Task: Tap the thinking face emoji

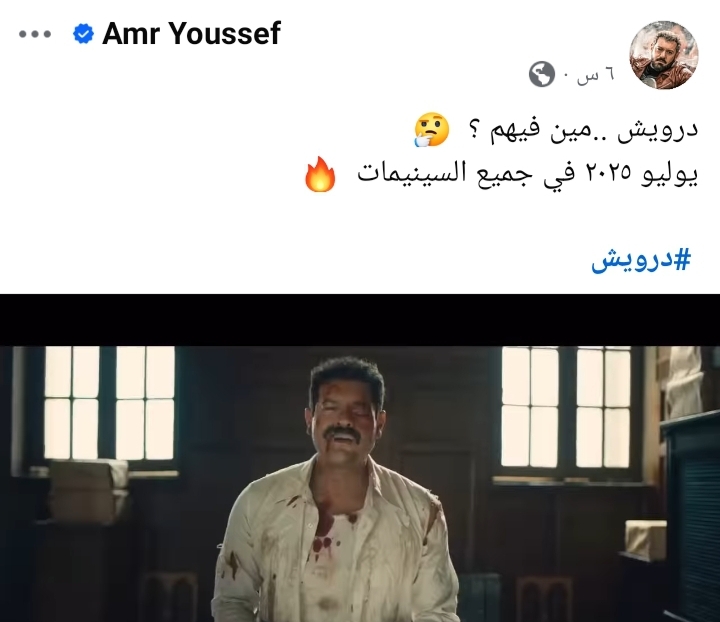Action: tap(432, 130)
